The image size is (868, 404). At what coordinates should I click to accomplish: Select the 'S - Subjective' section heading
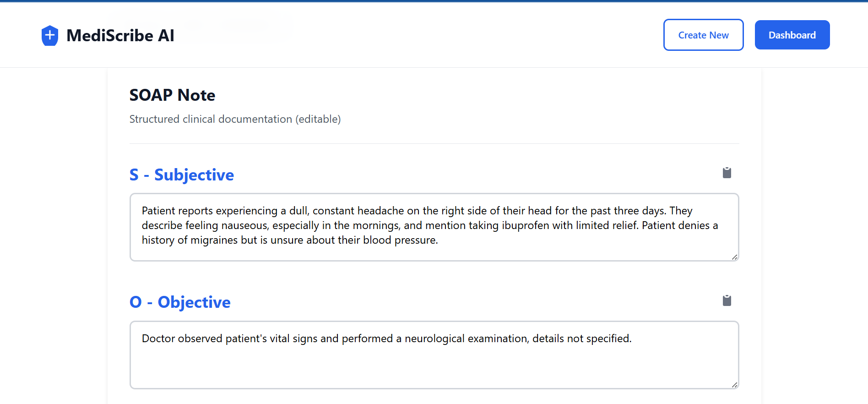[181, 175]
